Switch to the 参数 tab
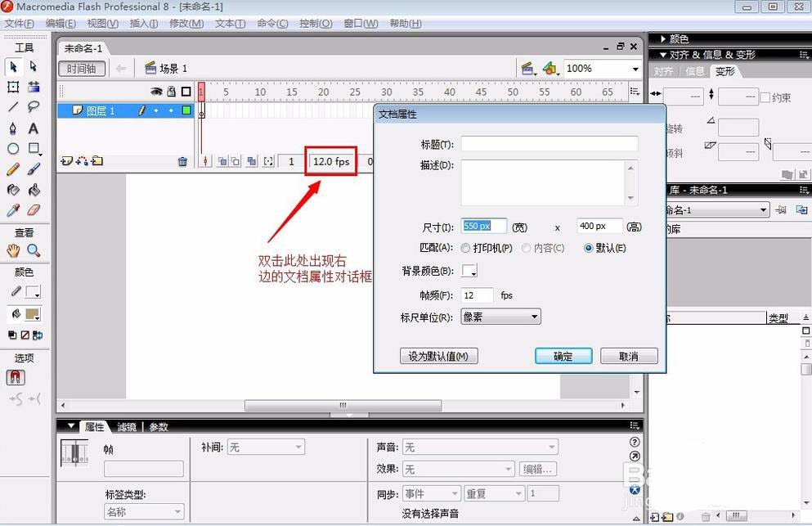 coord(159,427)
